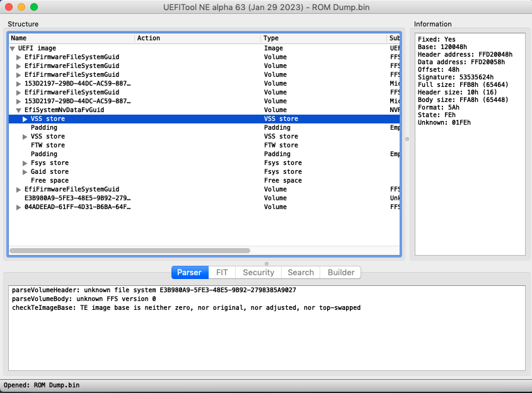The width and height of the screenshot is (532, 393).
Task: Expand the first EfiFirmwareFileSystemGuid volume
Action: point(19,57)
